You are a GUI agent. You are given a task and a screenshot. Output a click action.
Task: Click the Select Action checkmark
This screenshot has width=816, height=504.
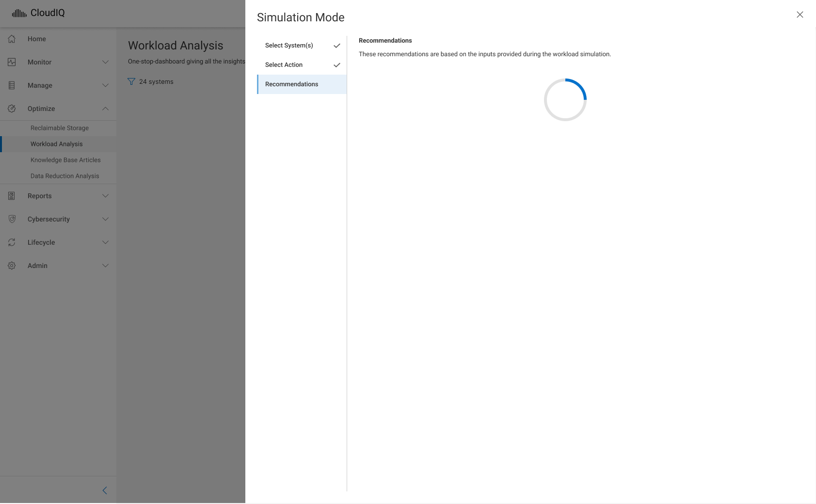click(337, 65)
